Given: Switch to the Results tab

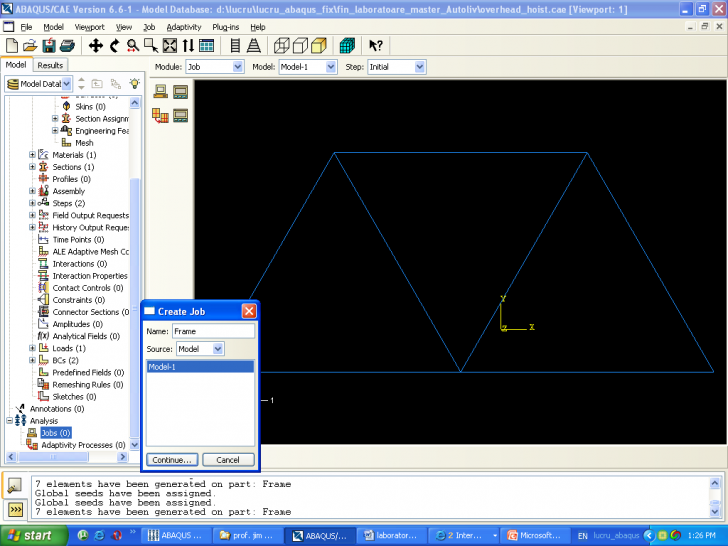Looking at the screenshot, I should [x=50, y=65].
